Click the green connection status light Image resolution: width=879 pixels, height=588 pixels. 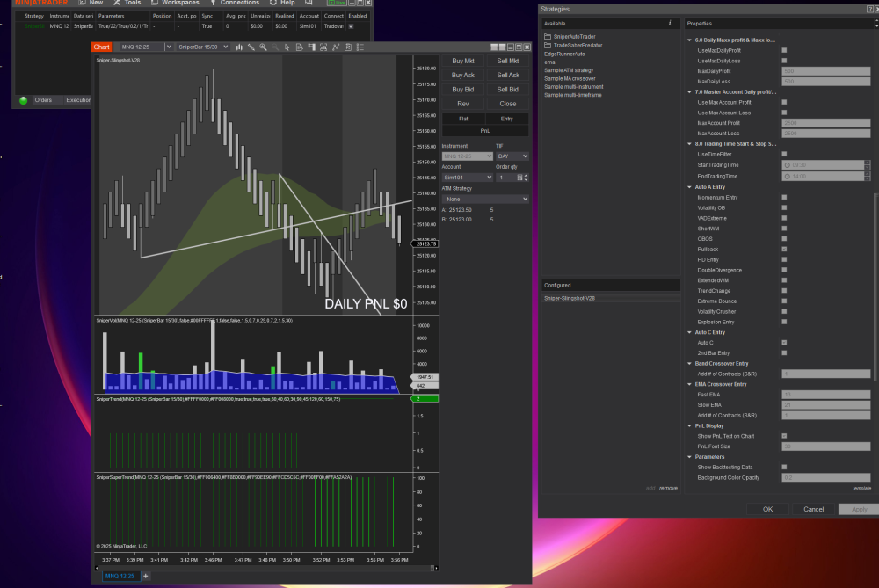pyautogui.click(x=23, y=100)
